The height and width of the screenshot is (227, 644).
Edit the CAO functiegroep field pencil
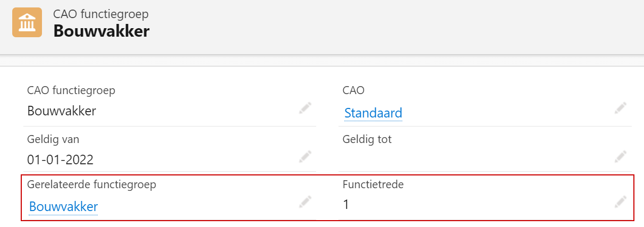(x=305, y=108)
